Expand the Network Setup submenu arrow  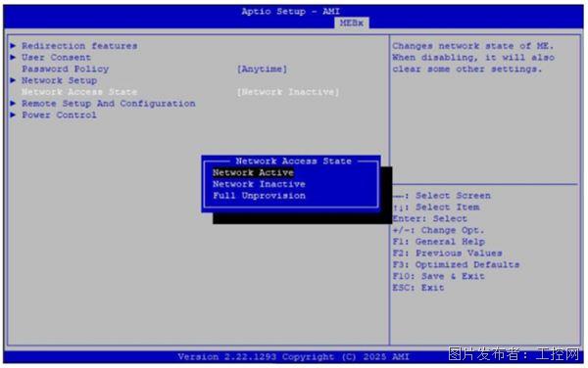click(13, 80)
